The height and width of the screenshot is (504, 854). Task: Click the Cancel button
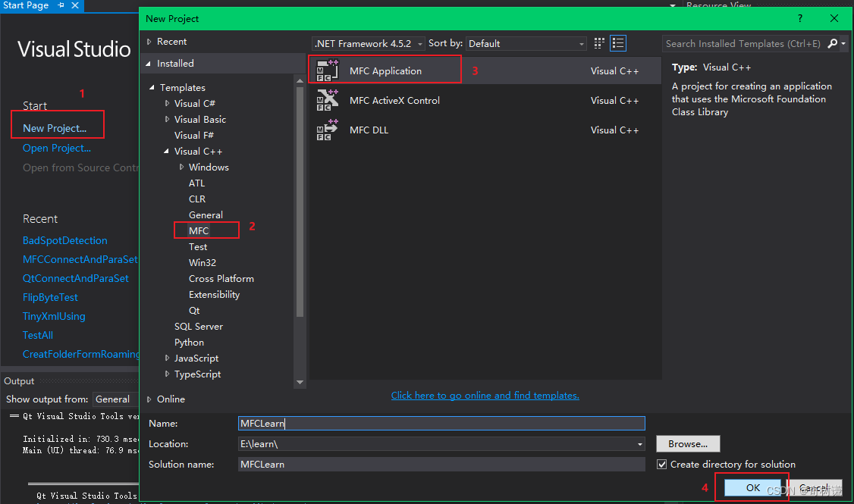(x=815, y=487)
